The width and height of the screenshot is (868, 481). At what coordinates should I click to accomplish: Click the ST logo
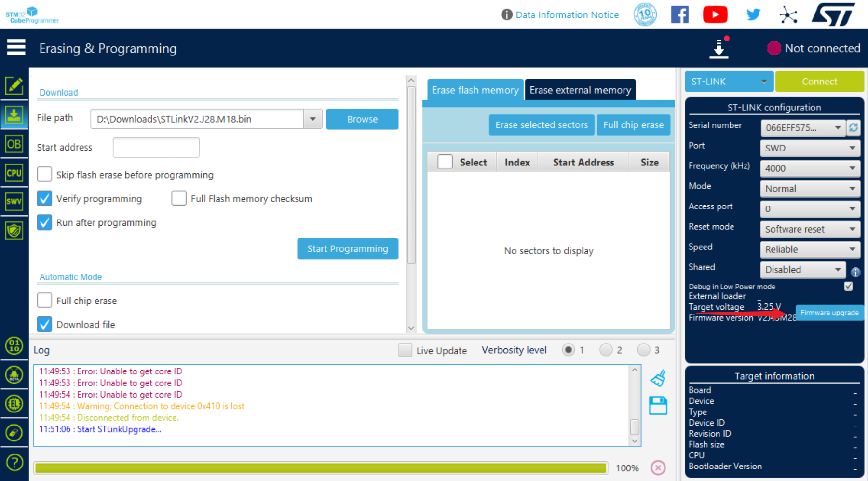pos(834,14)
